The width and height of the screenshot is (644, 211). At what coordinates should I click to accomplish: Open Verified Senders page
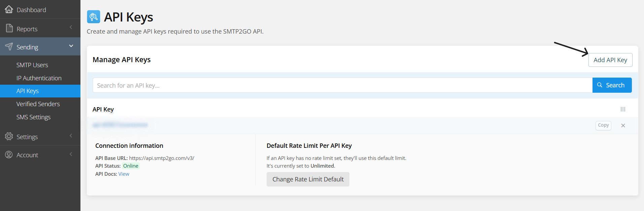pos(38,104)
